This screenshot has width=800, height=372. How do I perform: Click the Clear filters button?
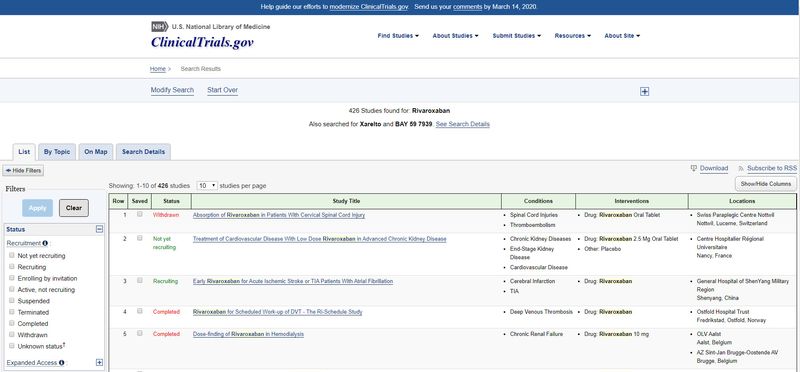pyautogui.click(x=74, y=208)
